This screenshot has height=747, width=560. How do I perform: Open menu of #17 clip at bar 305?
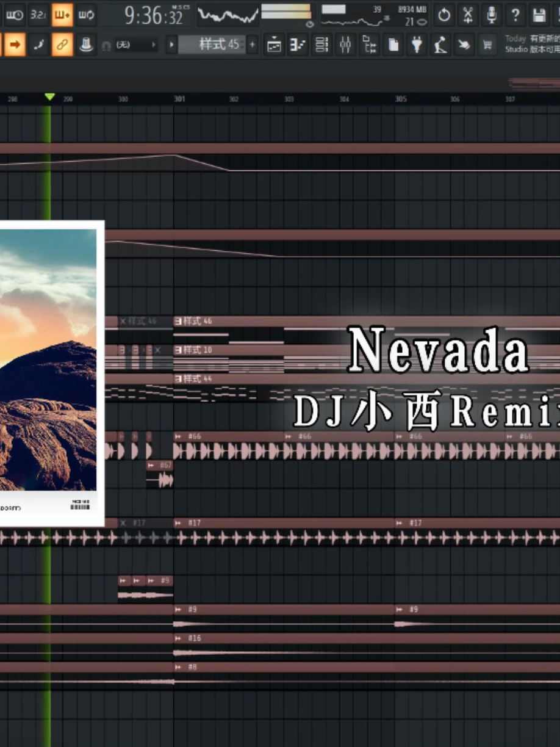pos(399,523)
